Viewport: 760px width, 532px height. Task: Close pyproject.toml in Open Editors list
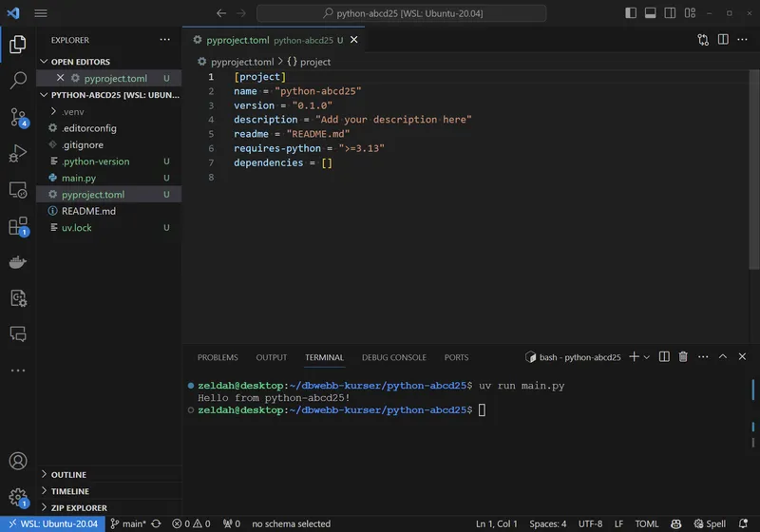click(60, 78)
